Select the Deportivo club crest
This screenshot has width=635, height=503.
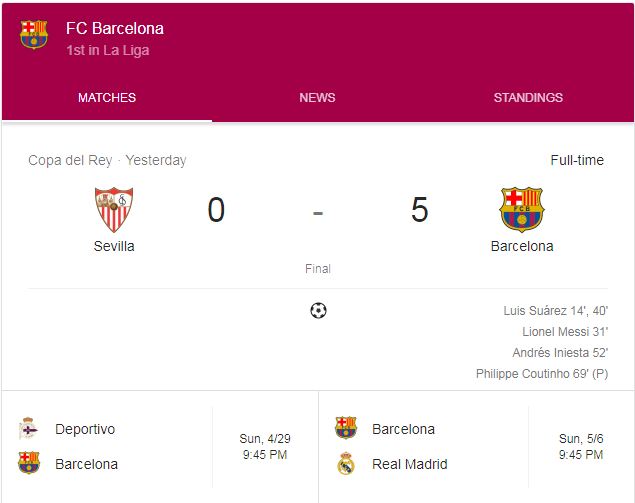click(x=29, y=428)
